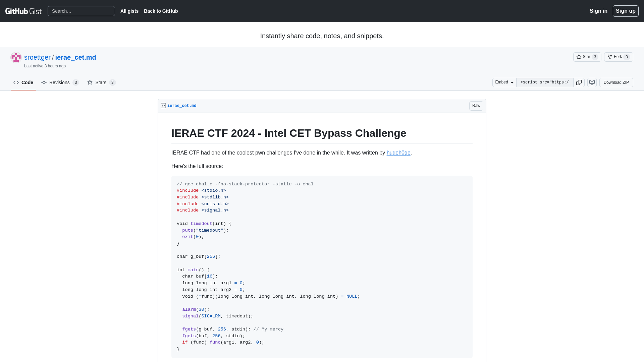Click ierae_cet.md filename in file header
This screenshot has width=644, height=362.
pyautogui.click(x=182, y=106)
